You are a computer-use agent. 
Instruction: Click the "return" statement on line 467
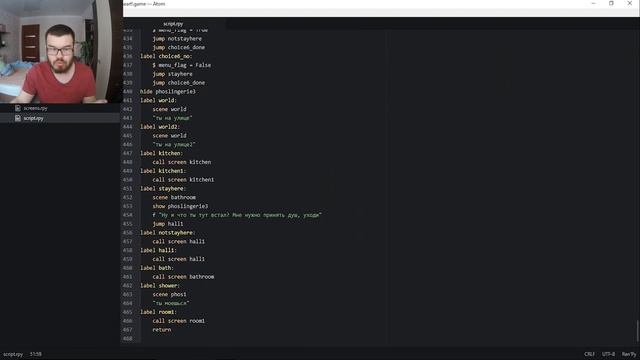162,330
